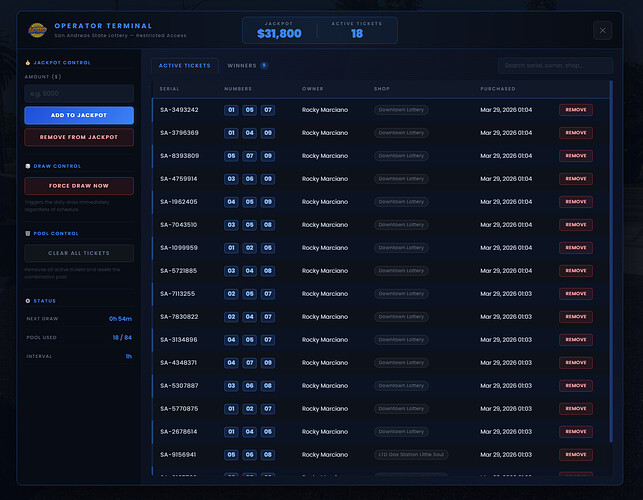Remove ticket SA-7830822
Screen dimensions: 643x500
click(576, 317)
